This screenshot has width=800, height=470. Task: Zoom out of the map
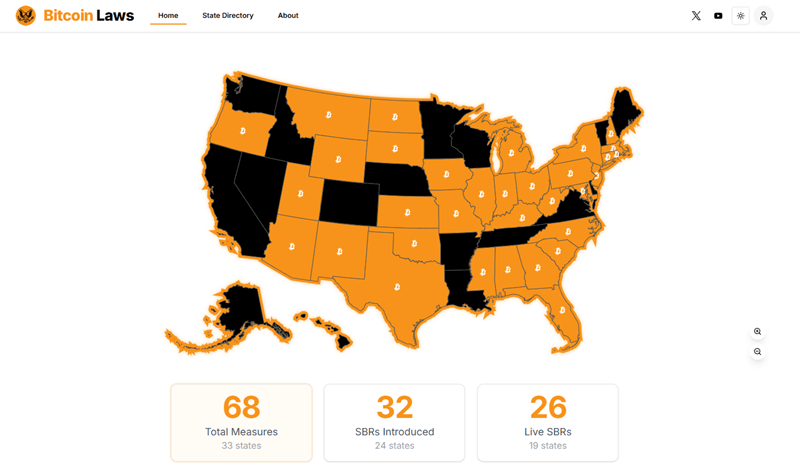(758, 352)
